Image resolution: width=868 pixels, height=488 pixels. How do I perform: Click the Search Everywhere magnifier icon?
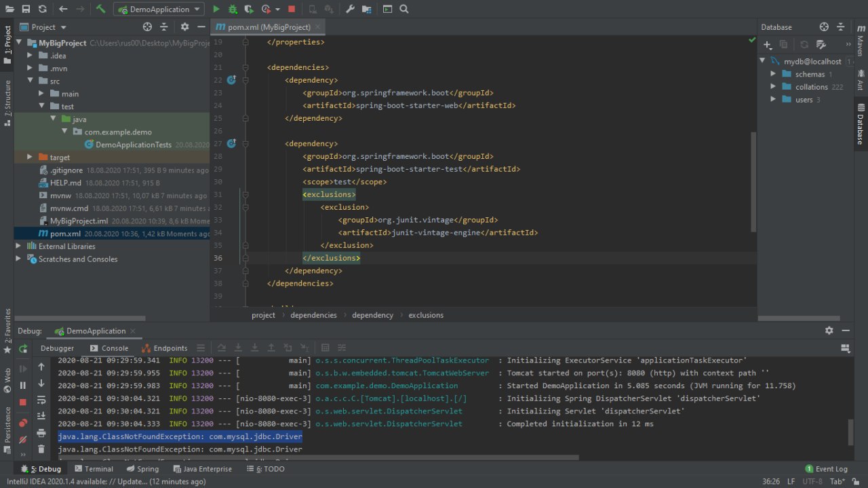[404, 10]
